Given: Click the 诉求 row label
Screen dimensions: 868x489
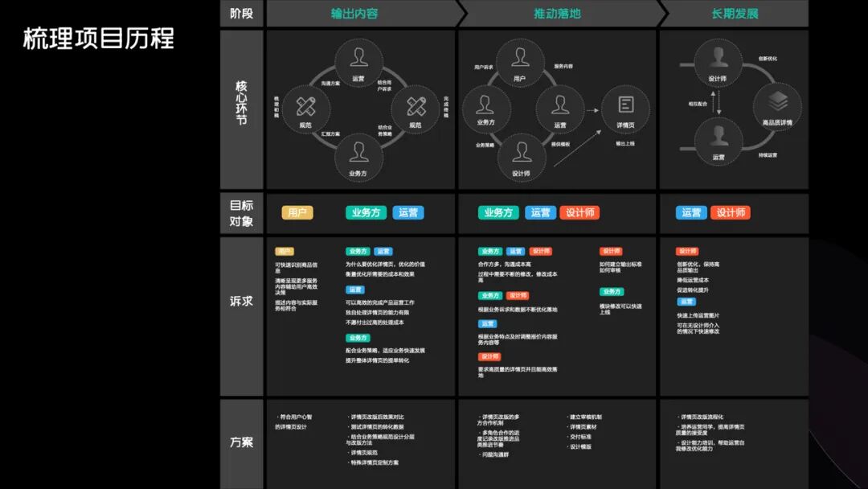Looking at the screenshot, I should 241,302.
